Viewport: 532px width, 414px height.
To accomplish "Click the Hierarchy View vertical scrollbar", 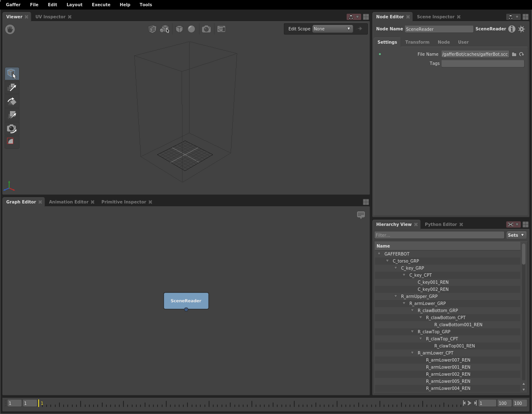I will tap(524, 254).
